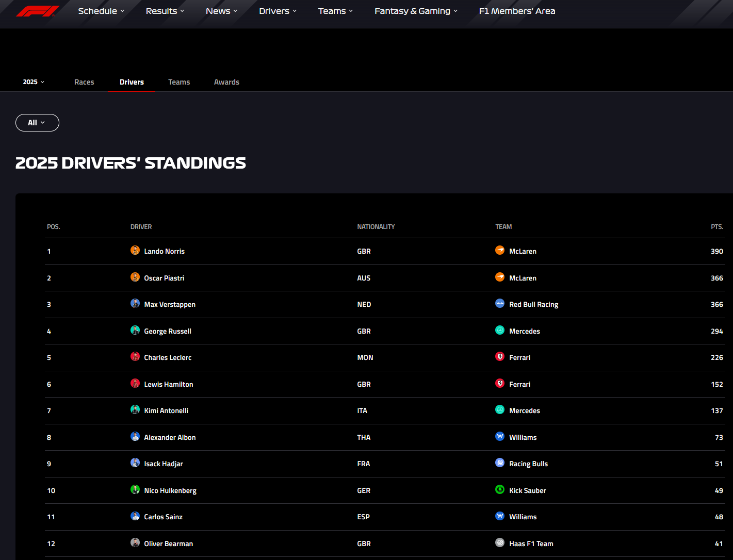Click the THA nationality cell

coord(364,437)
